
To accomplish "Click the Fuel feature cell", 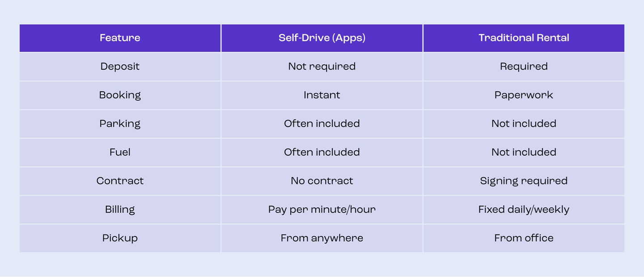I will pyautogui.click(x=120, y=153).
